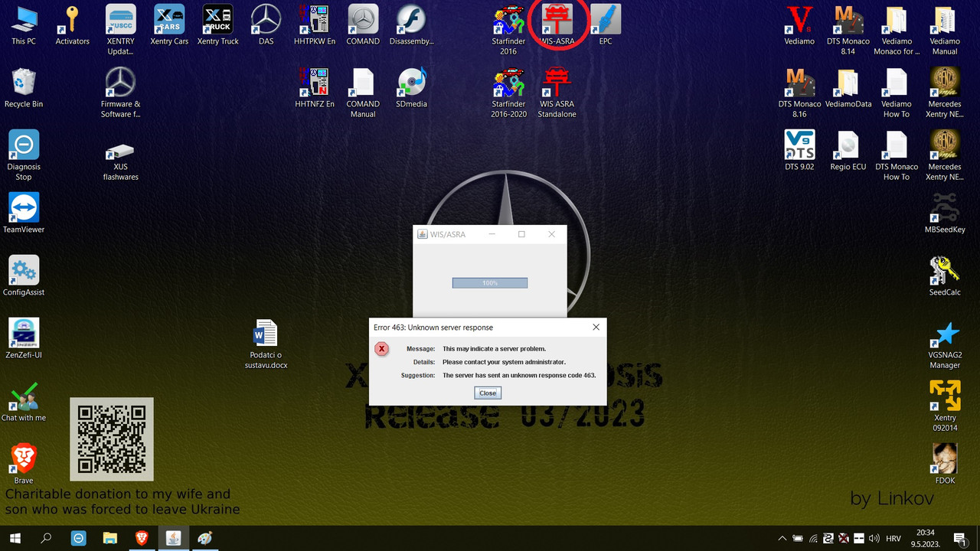Open the Xentry 092014 shortcut
The width and height of the screenshot is (980, 551).
pos(945,405)
